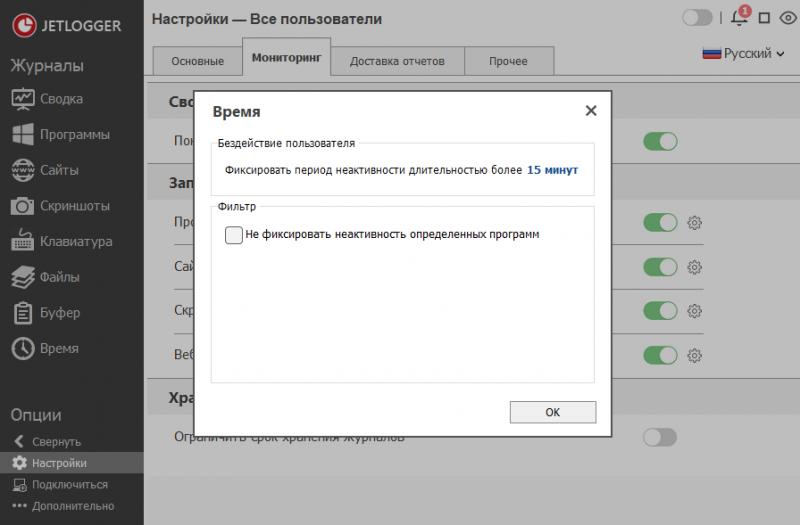Click the Настройки — Все пользователи title

tap(267, 19)
